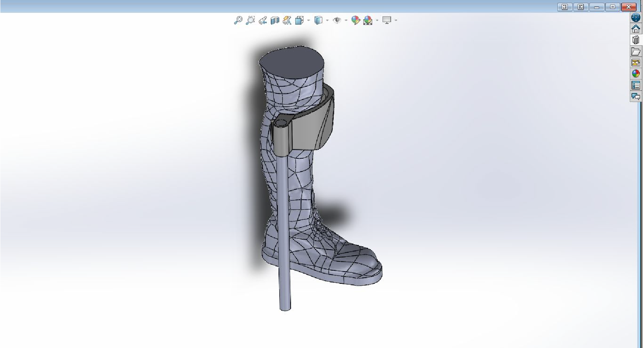Image resolution: width=644 pixels, height=348 pixels.
Task: Open the SolidWorks Forum chat bubbles tab
Action: 635,96
